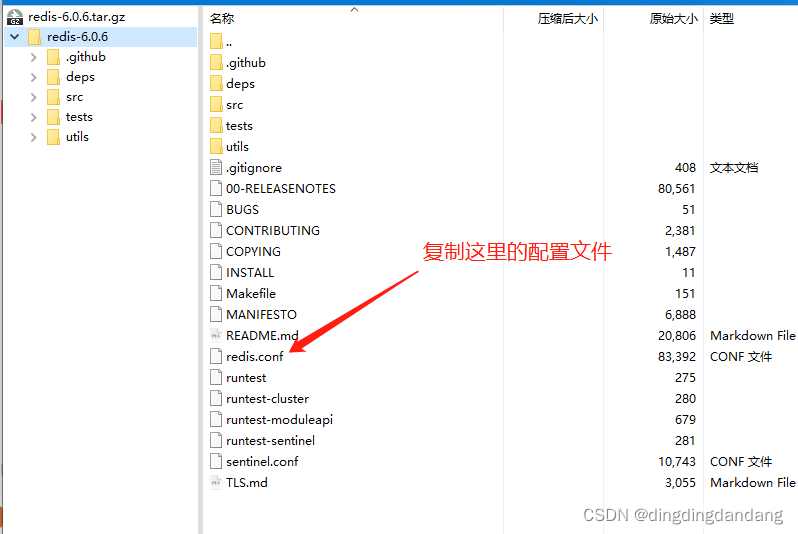The image size is (798, 534).
Task: Click the sentinel.conf file icon
Action: tap(216, 461)
